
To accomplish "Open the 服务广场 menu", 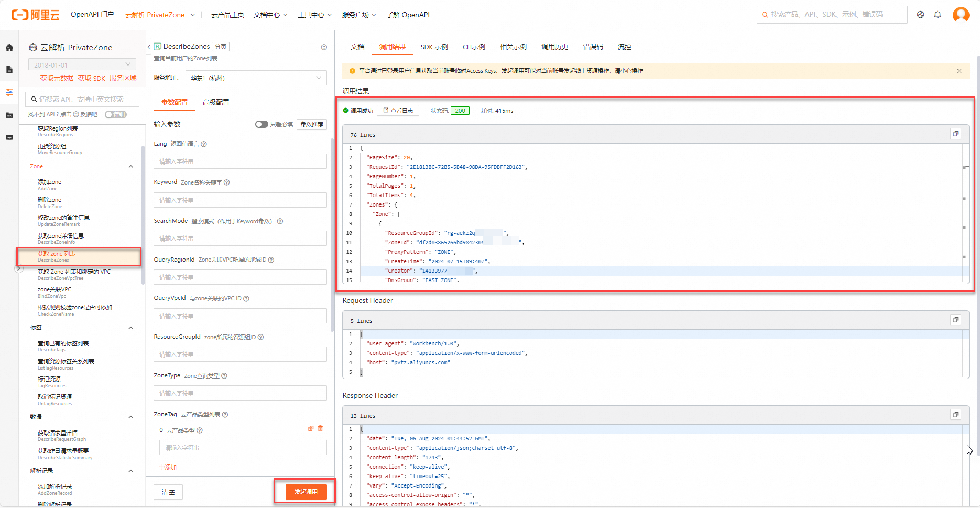I will 359,15.
